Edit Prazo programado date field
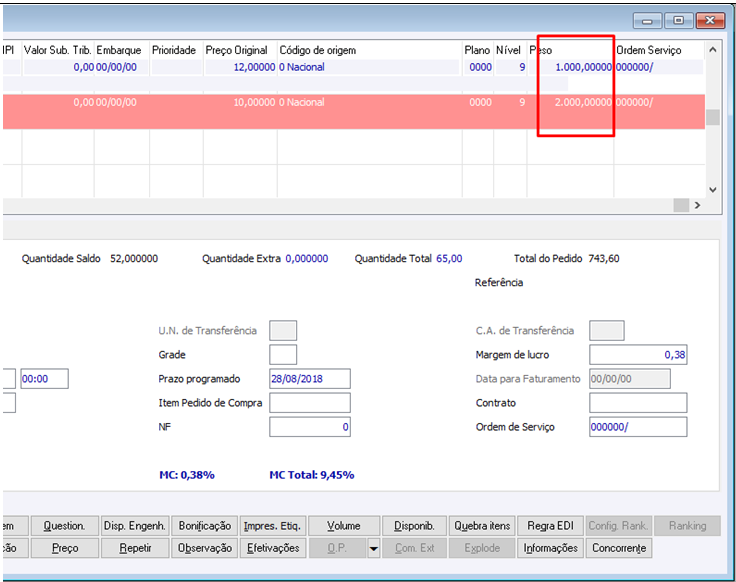 tap(310, 379)
